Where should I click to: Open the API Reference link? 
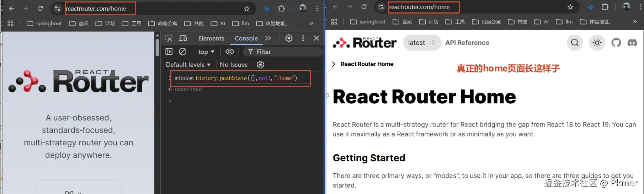coord(467,43)
